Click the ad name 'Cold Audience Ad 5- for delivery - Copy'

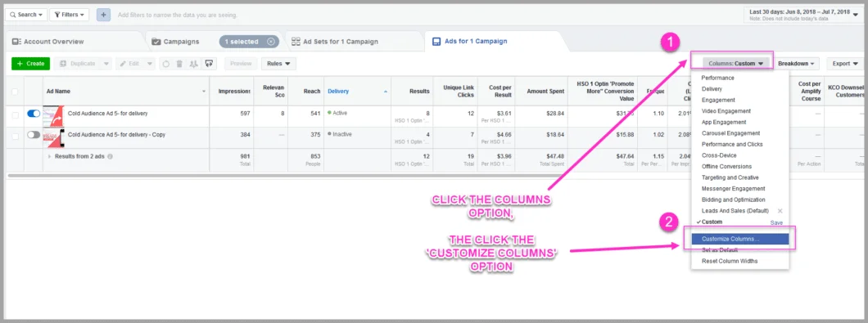tap(116, 134)
